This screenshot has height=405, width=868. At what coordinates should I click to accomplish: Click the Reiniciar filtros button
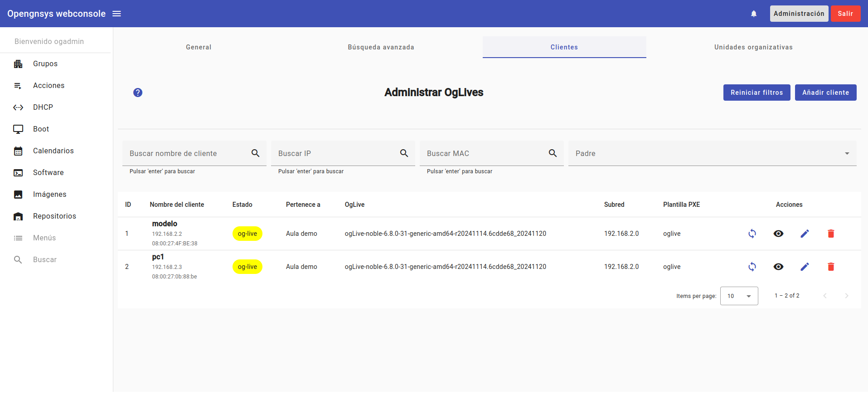tap(756, 93)
